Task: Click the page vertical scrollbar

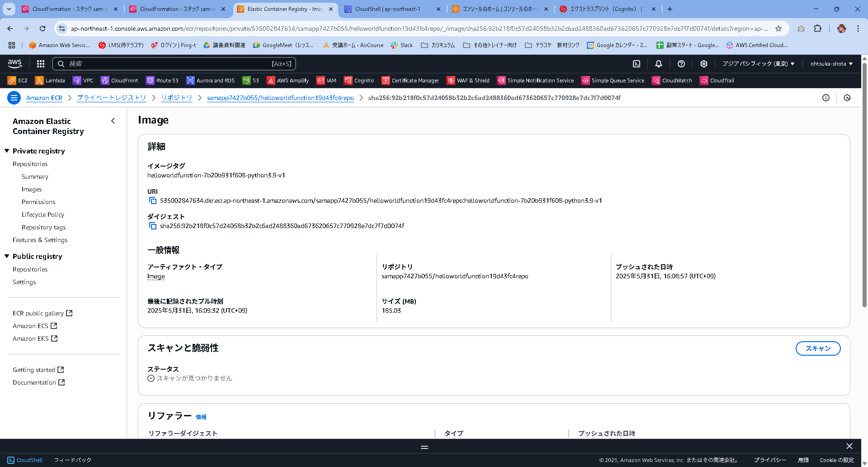Action: [x=864, y=186]
